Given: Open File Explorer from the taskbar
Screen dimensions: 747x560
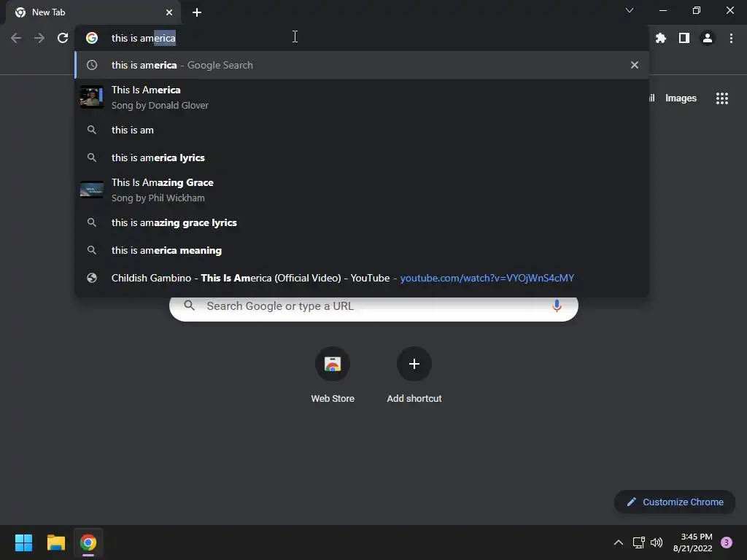Looking at the screenshot, I should (x=55, y=542).
